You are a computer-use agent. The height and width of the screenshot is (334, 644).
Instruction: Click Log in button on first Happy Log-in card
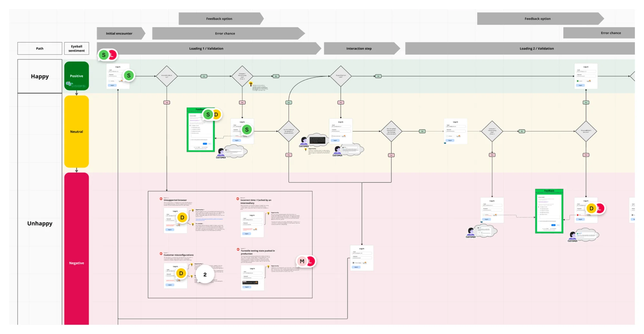click(112, 85)
